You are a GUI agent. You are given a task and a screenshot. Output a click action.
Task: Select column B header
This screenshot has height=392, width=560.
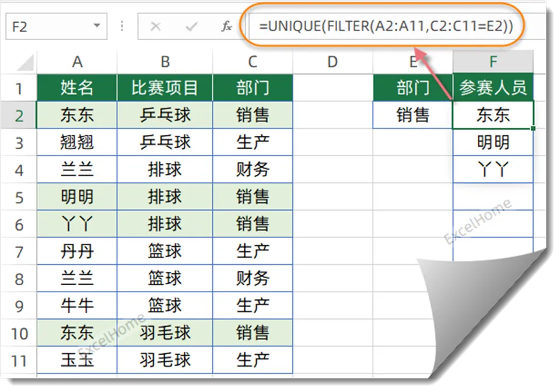[x=164, y=62]
